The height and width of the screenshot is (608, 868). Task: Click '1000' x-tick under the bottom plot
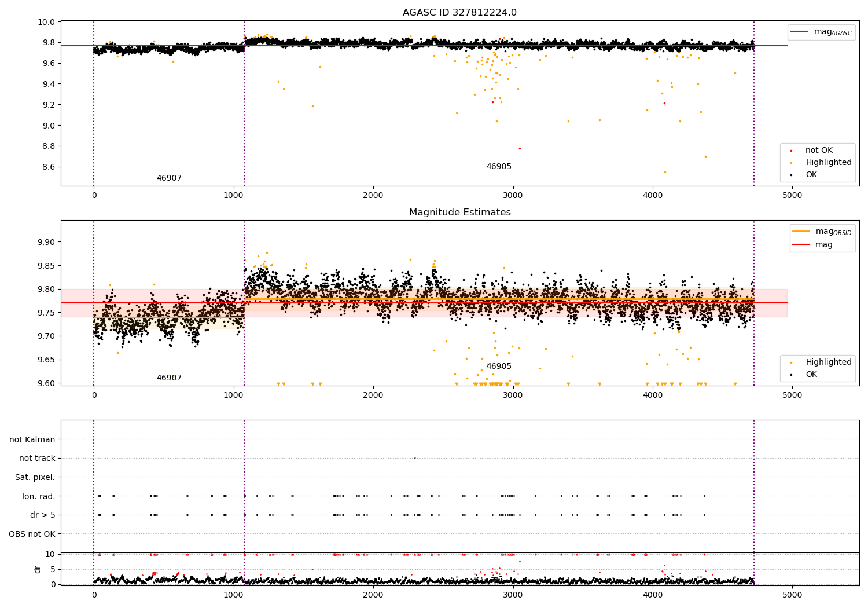pyautogui.click(x=233, y=595)
